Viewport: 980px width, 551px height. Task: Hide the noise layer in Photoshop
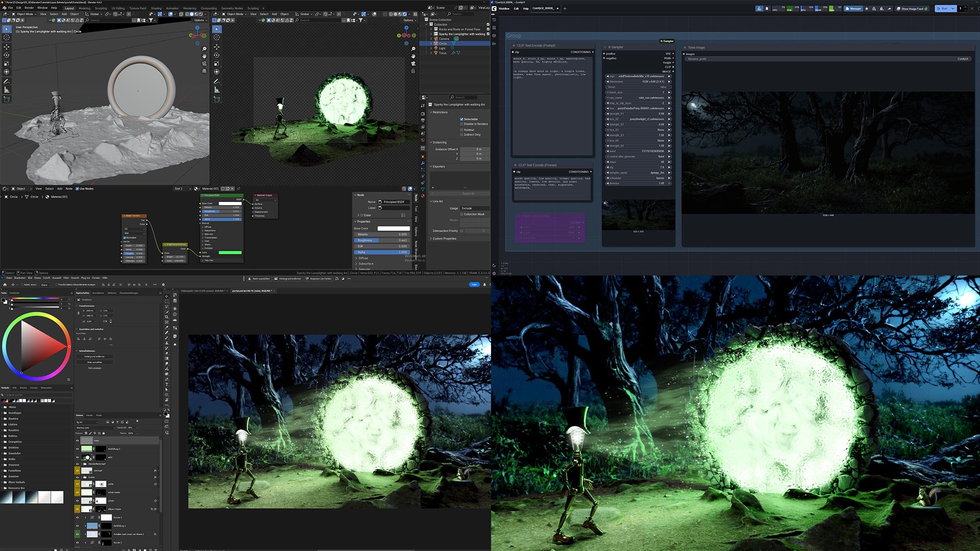coord(78,441)
